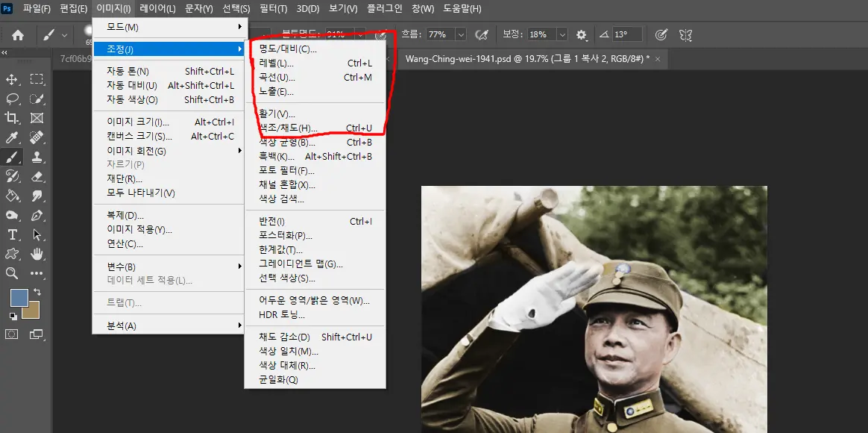The height and width of the screenshot is (433, 868).
Task: Choose 곡선(U)... adjustment
Action: 315,77
